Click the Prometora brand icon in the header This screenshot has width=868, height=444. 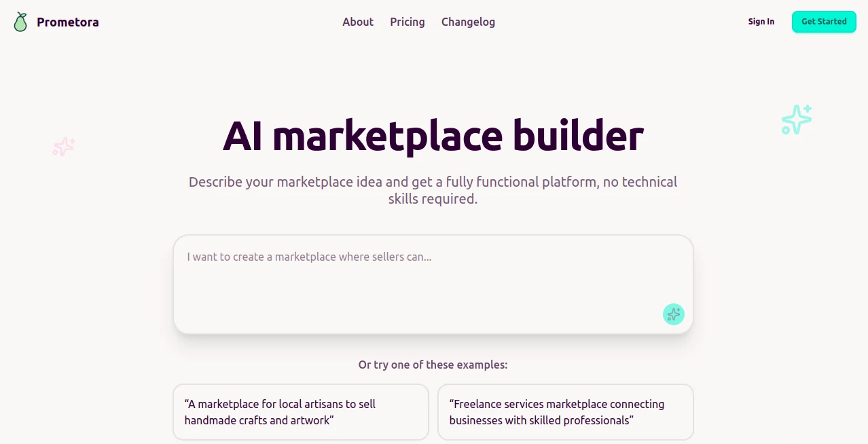coord(20,21)
